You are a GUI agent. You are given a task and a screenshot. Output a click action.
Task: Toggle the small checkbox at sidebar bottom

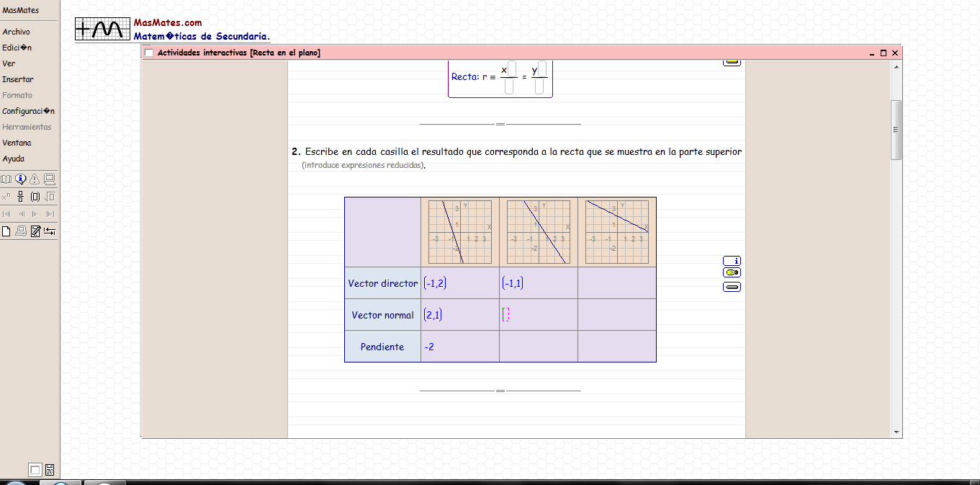tap(35, 470)
